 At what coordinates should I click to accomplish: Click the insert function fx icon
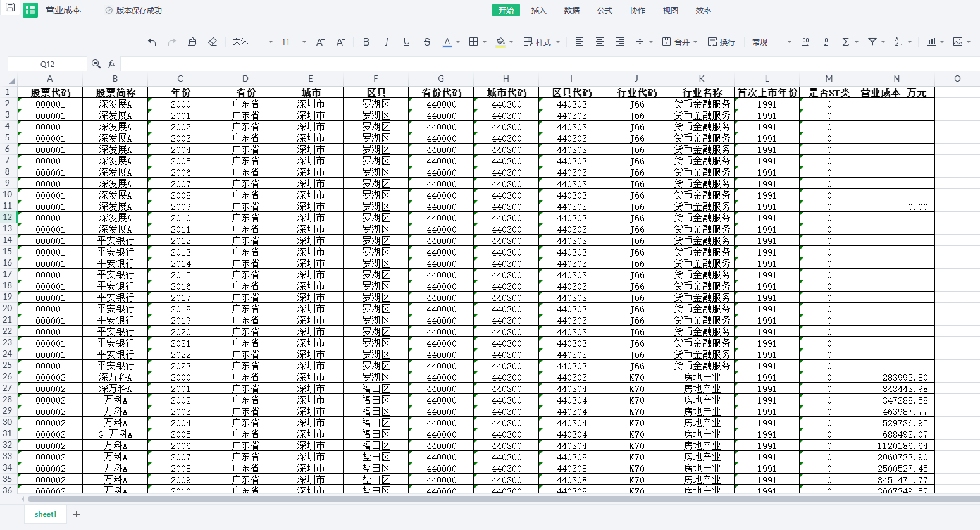pos(112,64)
